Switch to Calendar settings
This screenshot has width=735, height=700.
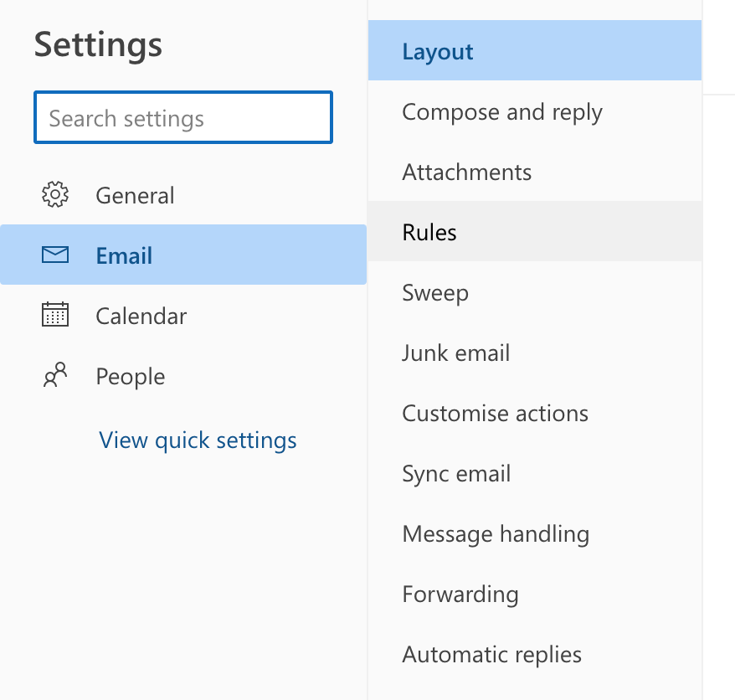coord(141,315)
